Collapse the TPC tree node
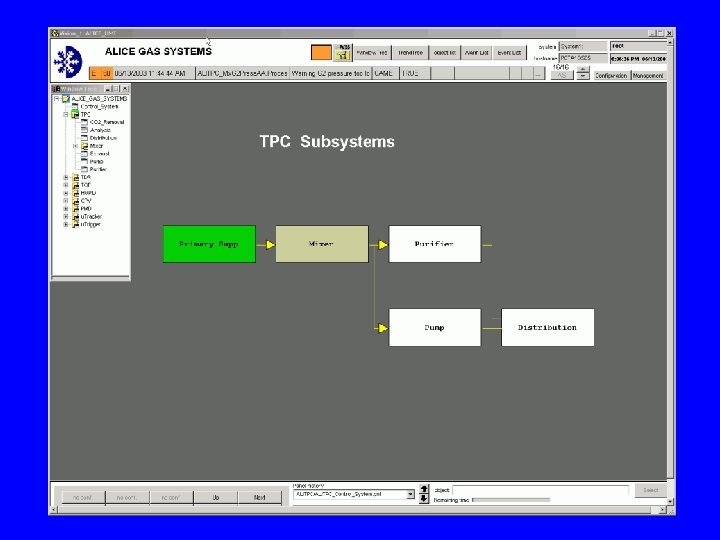 [66, 114]
